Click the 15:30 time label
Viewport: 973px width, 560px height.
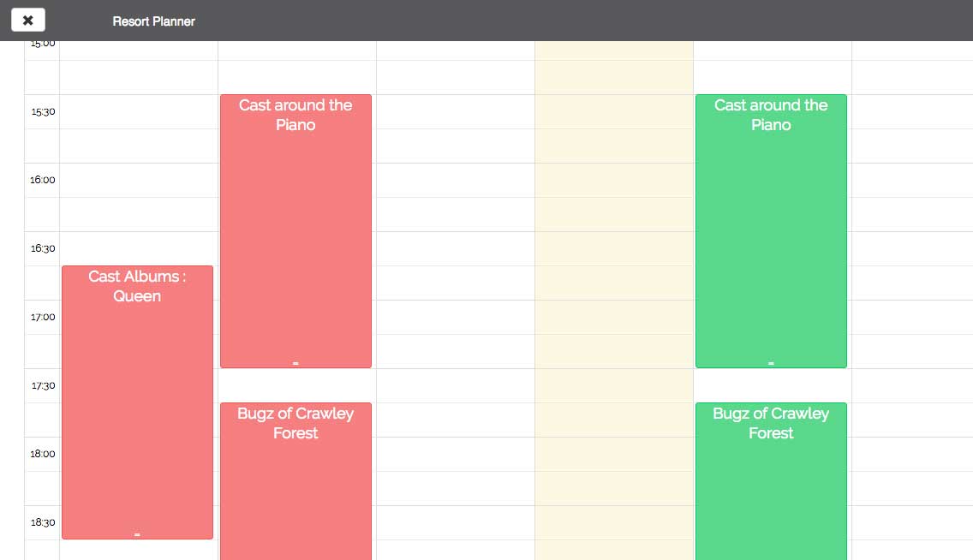tap(43, 111)
